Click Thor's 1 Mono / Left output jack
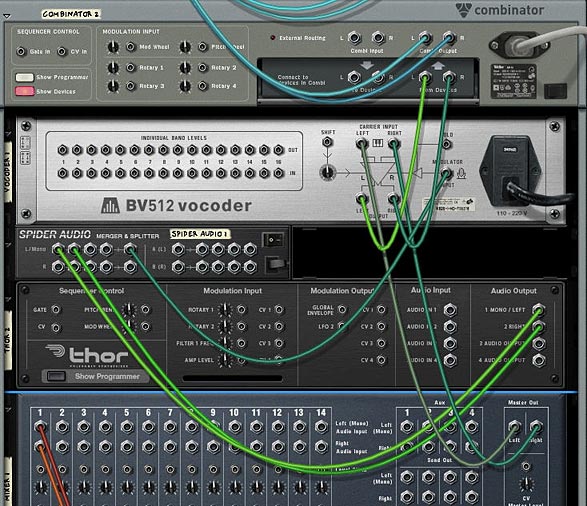This screenshot has height=506, width=587. coord(538,310)
